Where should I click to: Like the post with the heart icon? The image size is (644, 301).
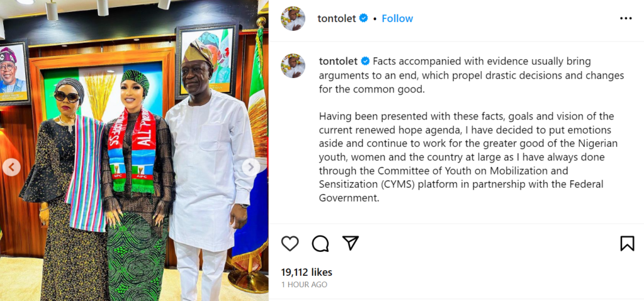tap(290, 244)
